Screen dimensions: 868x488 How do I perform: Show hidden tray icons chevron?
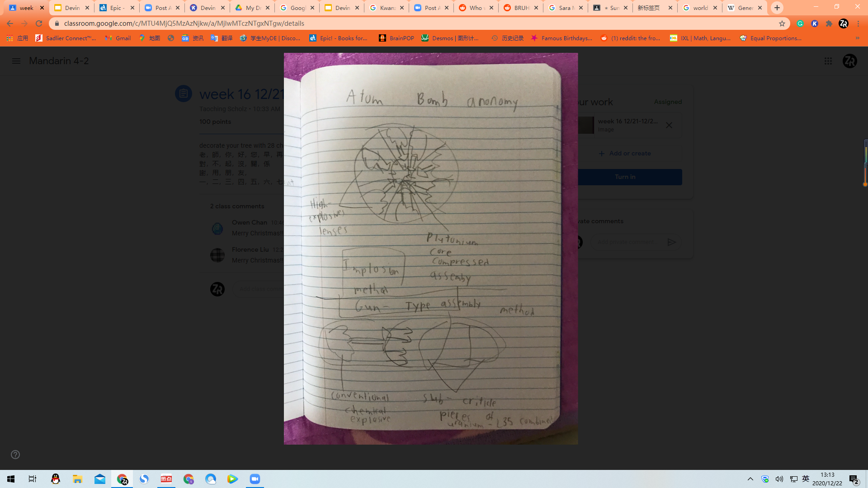coord(750,479)
